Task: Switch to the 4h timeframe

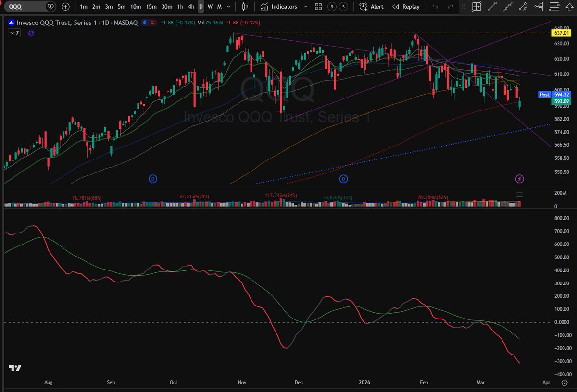Action: [191, 7]
